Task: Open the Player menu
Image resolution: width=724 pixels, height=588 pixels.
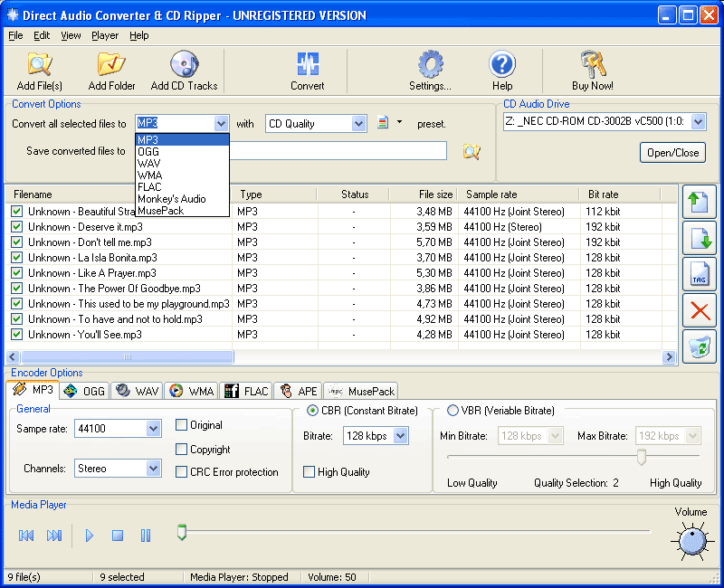Action: point(105,35)
